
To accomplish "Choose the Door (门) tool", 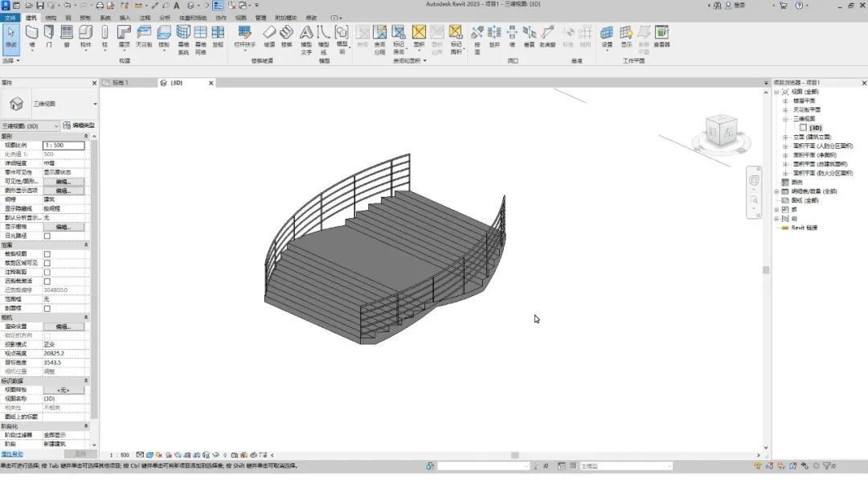I will (x=49, y=36).
